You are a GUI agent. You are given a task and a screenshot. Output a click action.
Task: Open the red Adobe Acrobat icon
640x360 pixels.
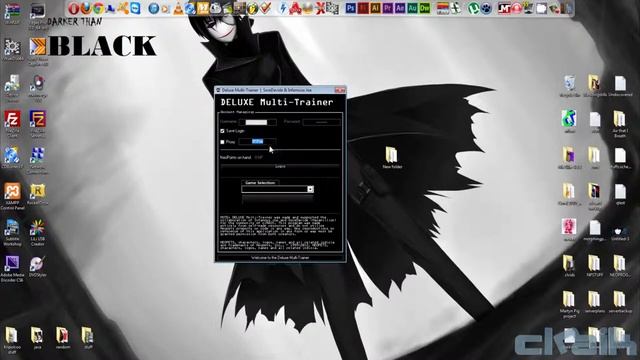point(294,8)
